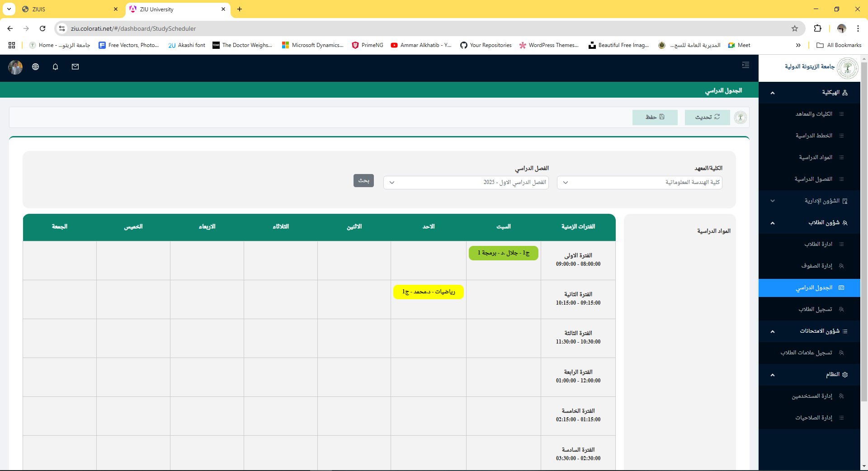Expand the الشؤون الإدارية sidebar section

click(x=809, y=201)
